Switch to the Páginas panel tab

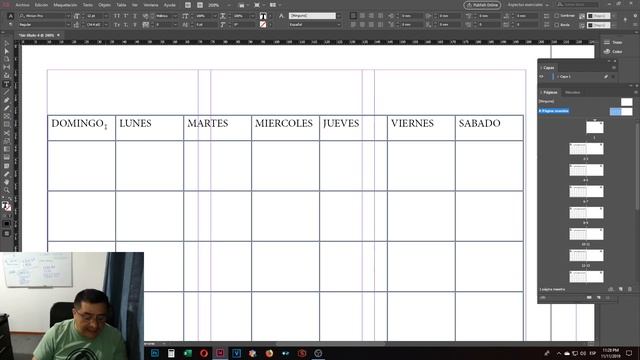(x=550, y=93)
